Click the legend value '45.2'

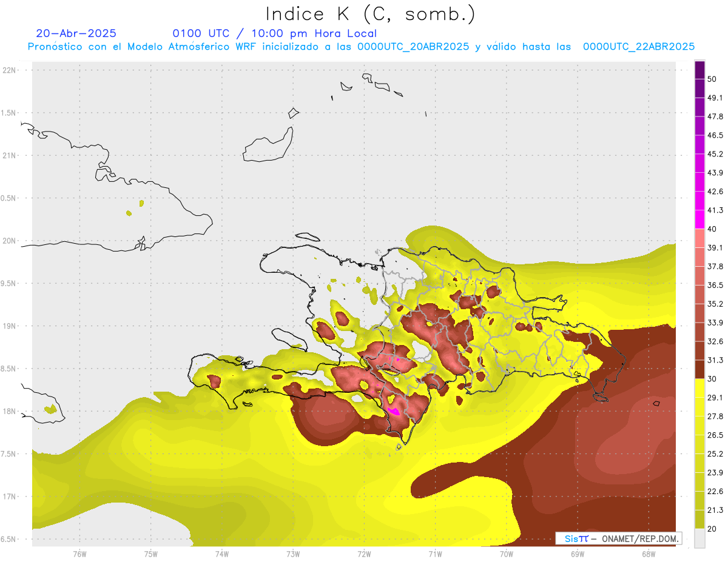coord(715,154)
